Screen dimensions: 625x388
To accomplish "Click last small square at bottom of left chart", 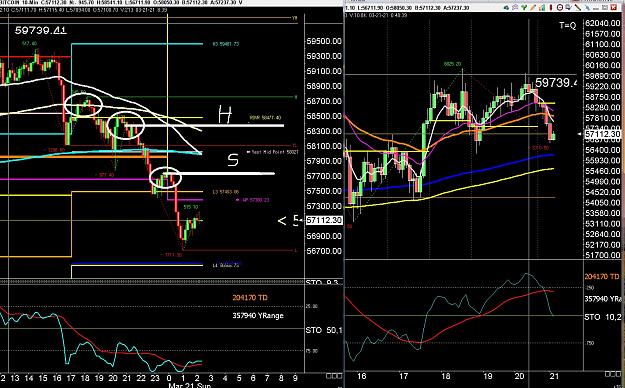I will coord(340,376).
